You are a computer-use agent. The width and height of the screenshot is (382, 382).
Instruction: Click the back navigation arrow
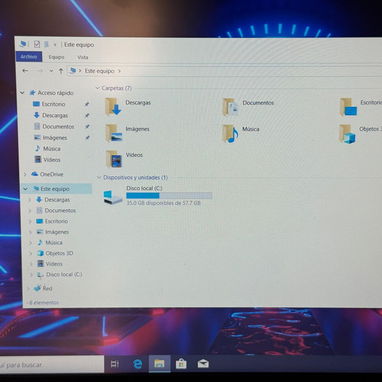click(25, 70)
